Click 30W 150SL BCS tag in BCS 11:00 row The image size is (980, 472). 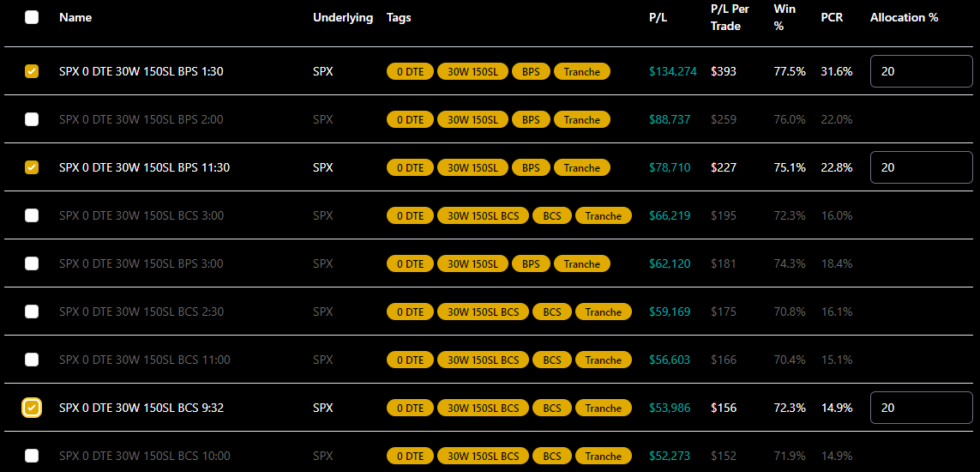pyautogui.click(x=483, y=360)
